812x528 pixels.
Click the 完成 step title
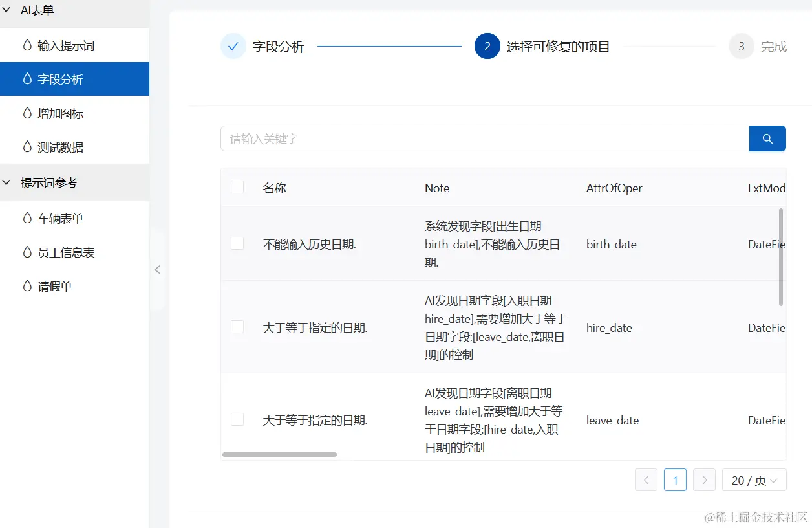(x=774, y=47)
